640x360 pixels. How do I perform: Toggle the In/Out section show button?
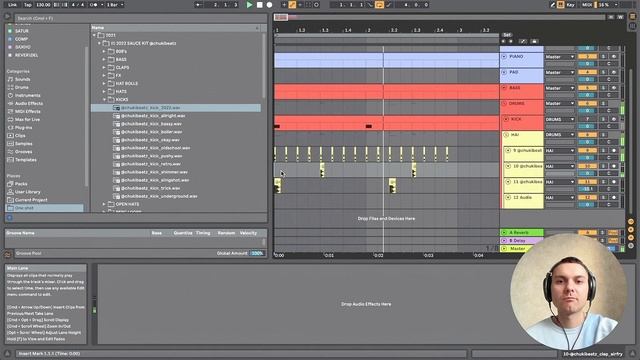[x=631, y=221]
